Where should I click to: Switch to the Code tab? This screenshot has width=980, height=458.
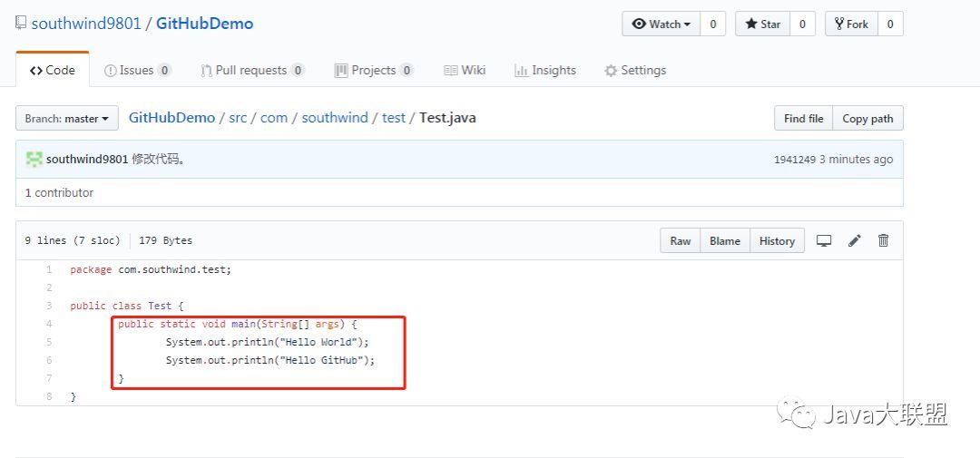pyautogui.click(x=53, y=70)
